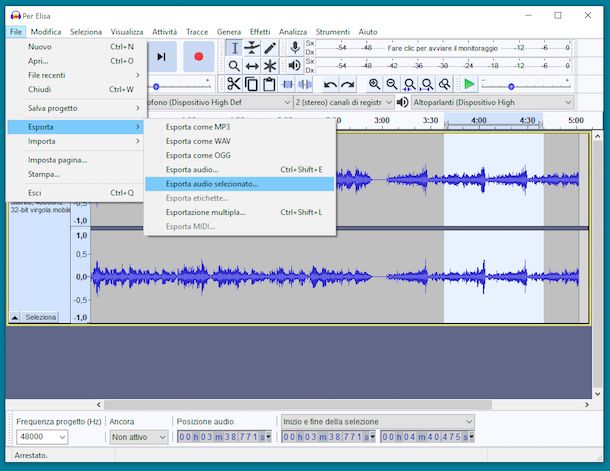Click the Undo arrow icon
Screen dimensions: 610x471
(330, 84)
